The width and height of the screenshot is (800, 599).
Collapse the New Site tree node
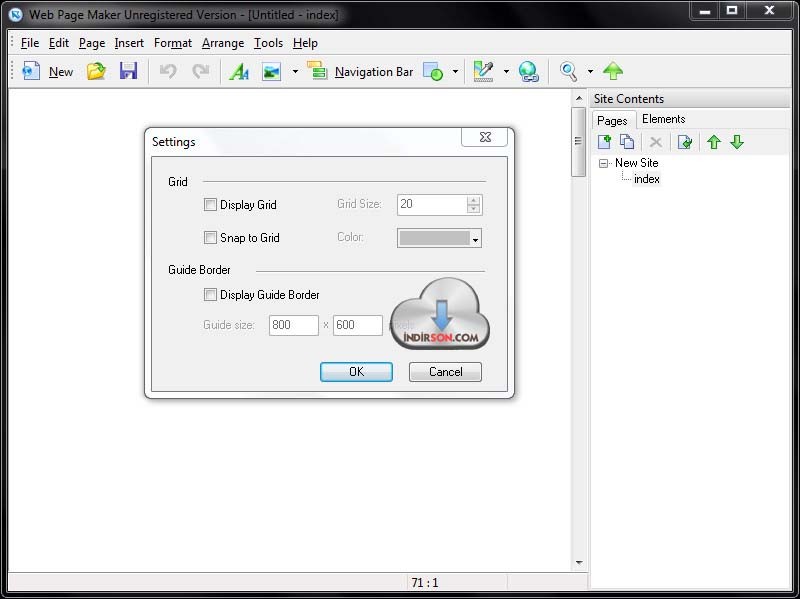604,163
